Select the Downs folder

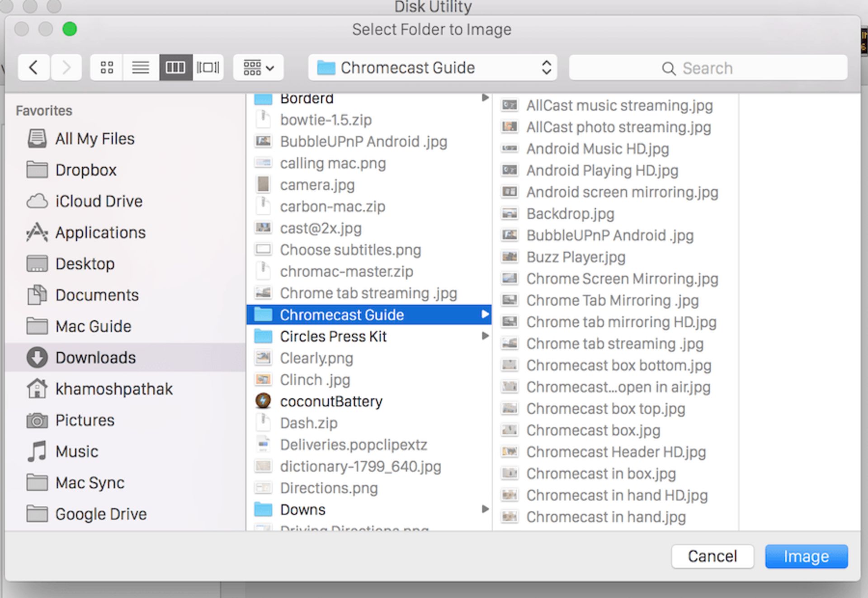[369, 510]
